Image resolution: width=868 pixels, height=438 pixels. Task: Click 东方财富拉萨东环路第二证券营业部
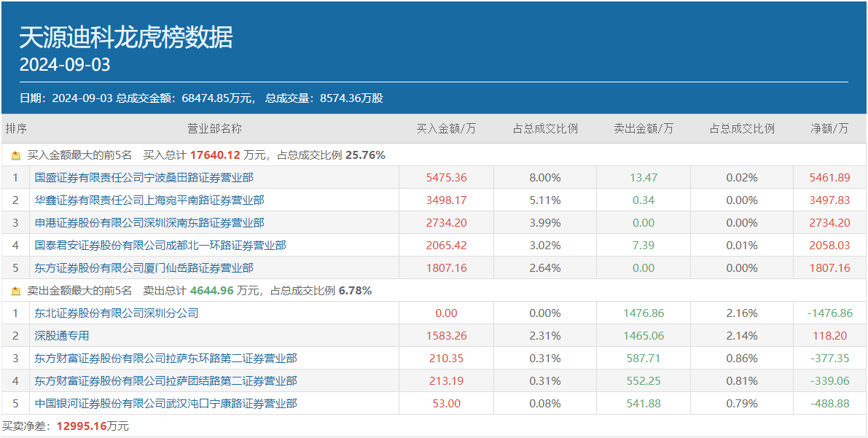pyautogui.click(x=165, y=358)
